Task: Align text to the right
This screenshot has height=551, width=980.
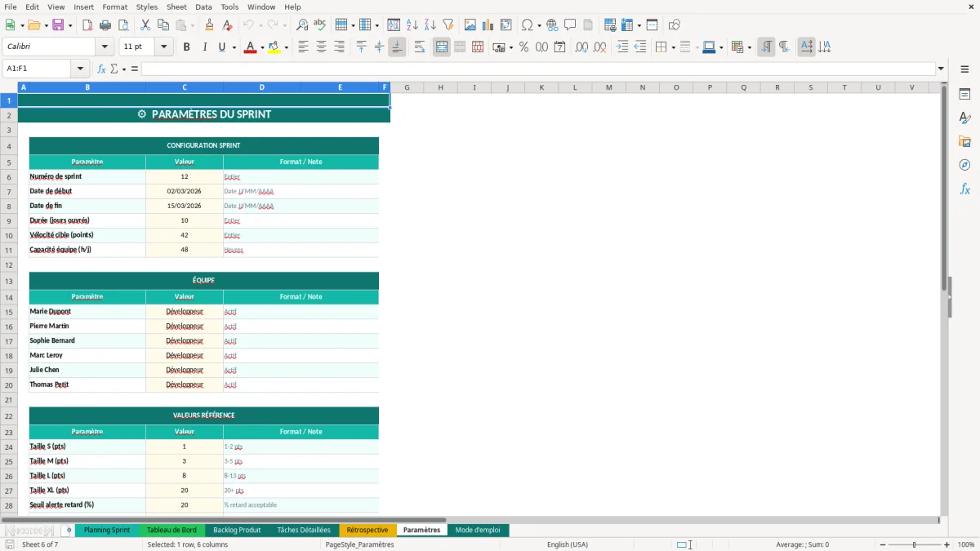Action: pyautogui.click(x=339, y=47)
